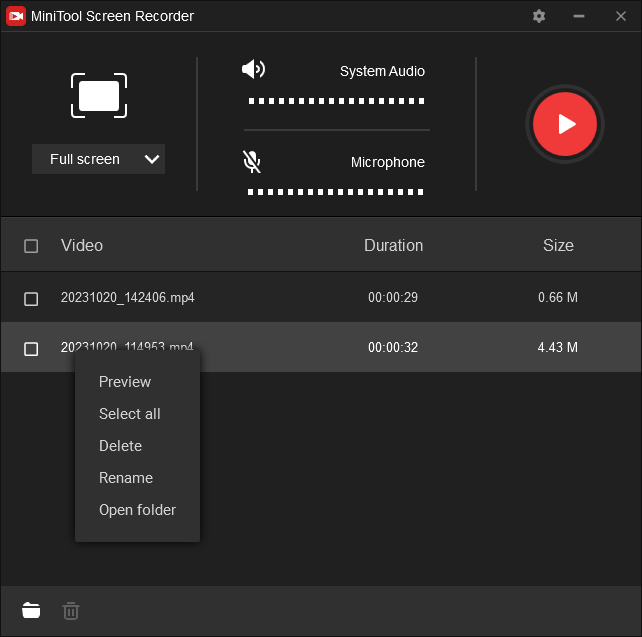The image size is (642, 637).
Task: Click the trash delete icon at bottom
Action: pos(71,610)
